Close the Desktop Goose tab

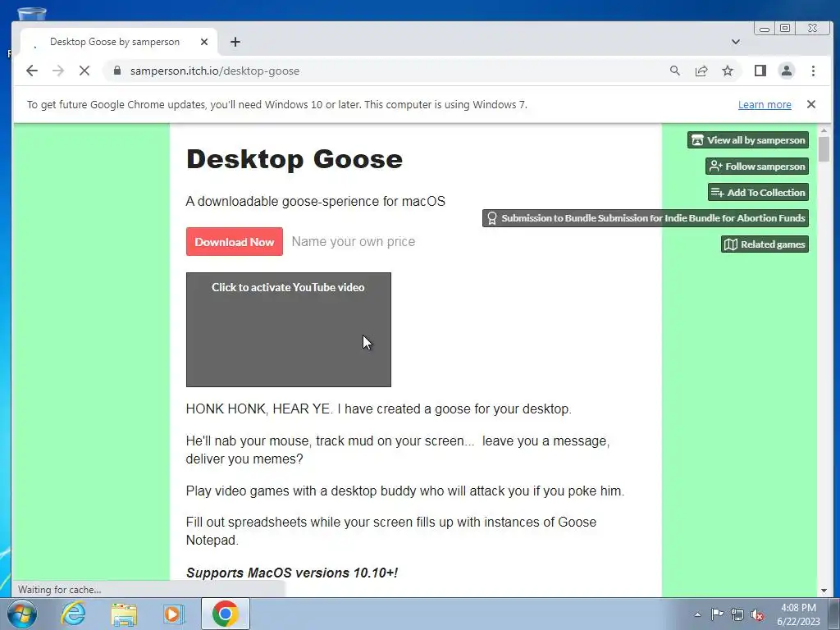(204, 42)
